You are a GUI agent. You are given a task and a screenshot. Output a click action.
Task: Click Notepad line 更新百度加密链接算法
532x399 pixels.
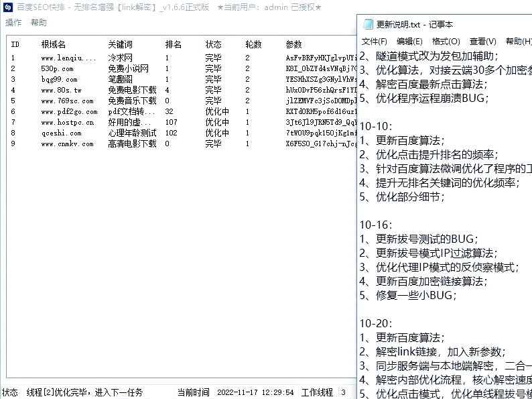[x=423, y=281]
